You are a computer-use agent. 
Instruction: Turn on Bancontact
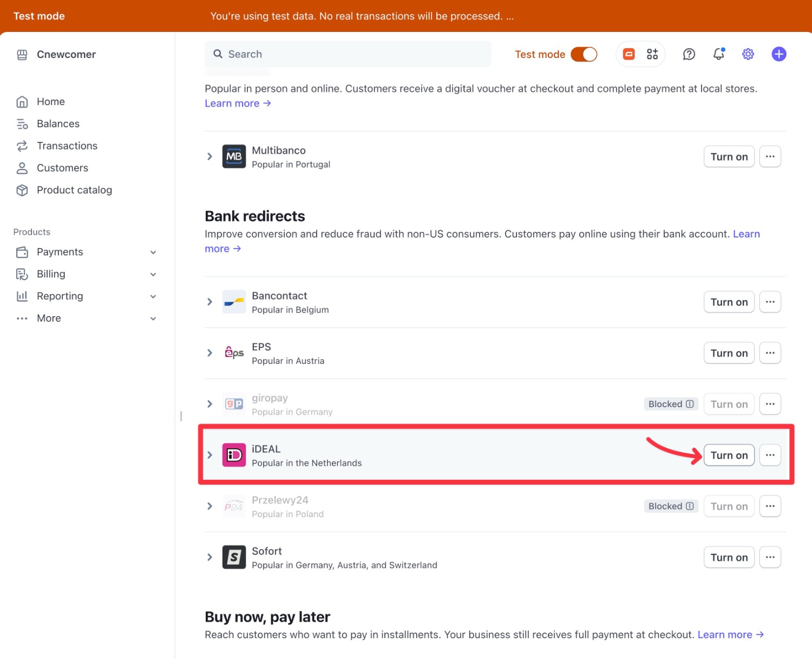click(729, 302)
